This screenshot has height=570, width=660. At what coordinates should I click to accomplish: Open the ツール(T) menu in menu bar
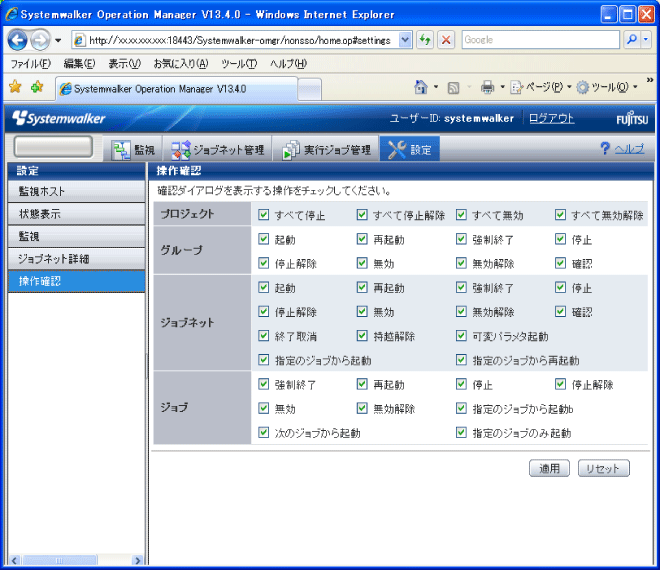tap(239, 64)
